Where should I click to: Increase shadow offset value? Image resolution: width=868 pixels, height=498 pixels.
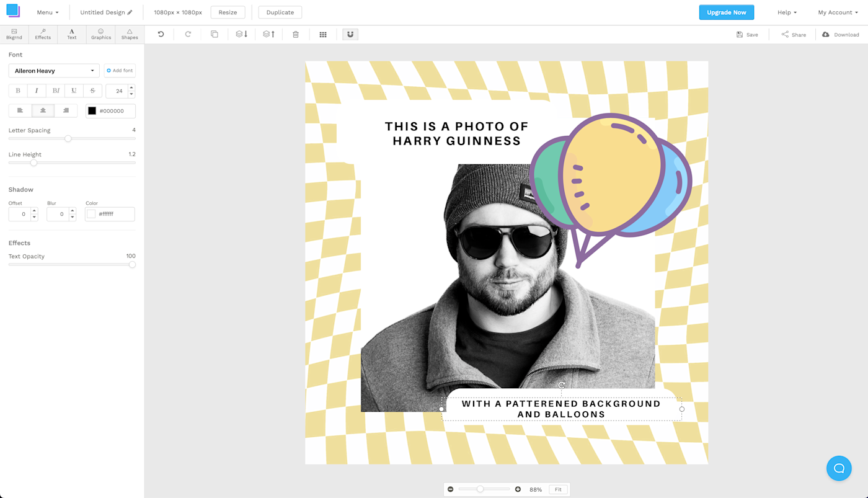point(34,211)
